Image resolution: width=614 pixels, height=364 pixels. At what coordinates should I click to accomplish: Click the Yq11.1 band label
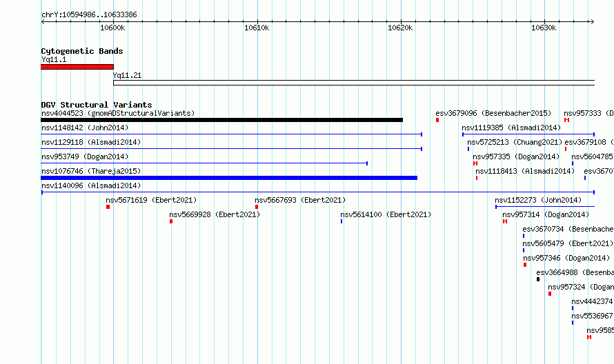point(54,59)
